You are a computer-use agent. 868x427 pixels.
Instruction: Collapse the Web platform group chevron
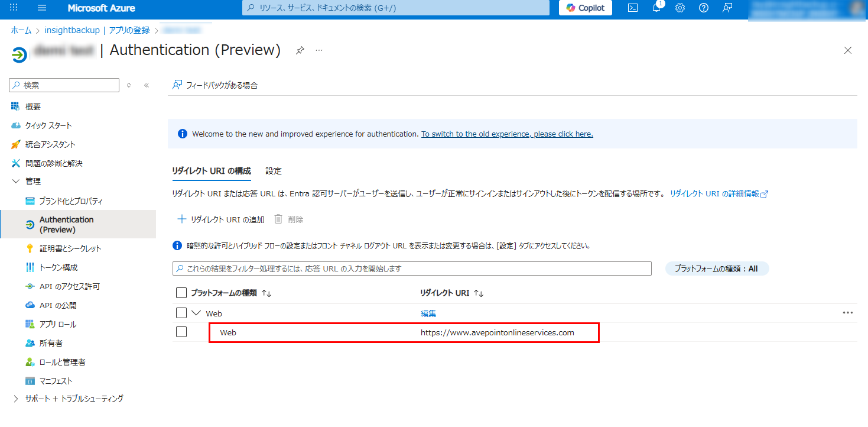click(196, 313)
